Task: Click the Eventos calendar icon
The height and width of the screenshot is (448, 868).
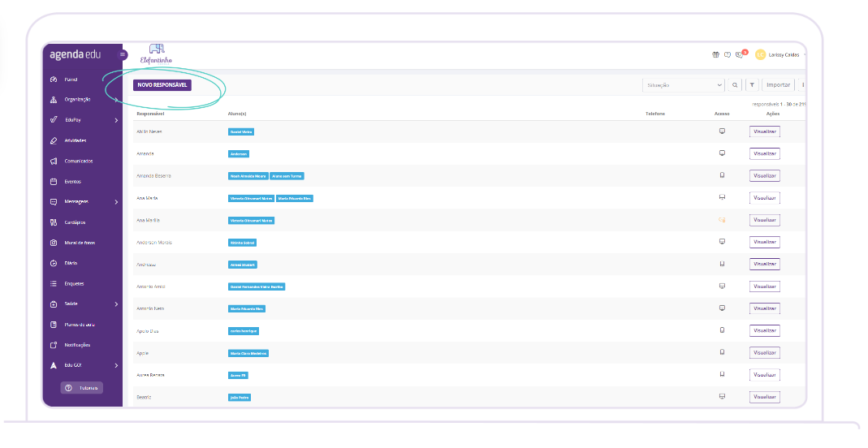Action: pos(54,182)
